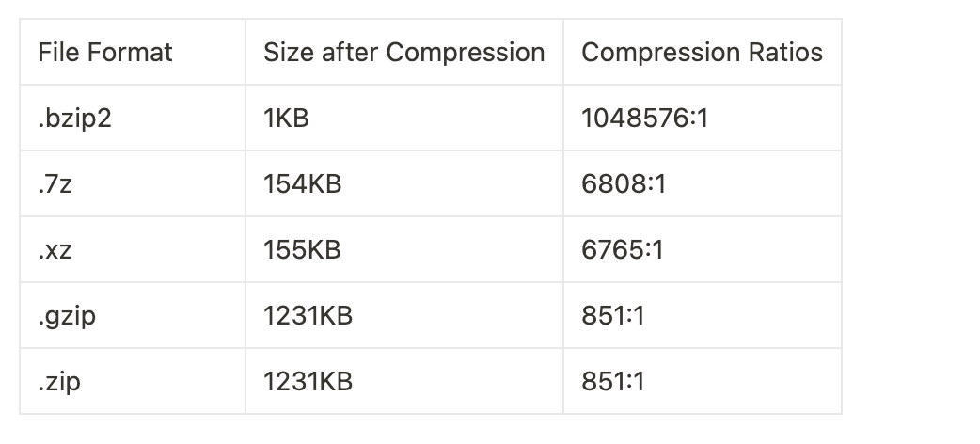Click the .gzip file format cell
980x444 pixels.
pos(67,316)
